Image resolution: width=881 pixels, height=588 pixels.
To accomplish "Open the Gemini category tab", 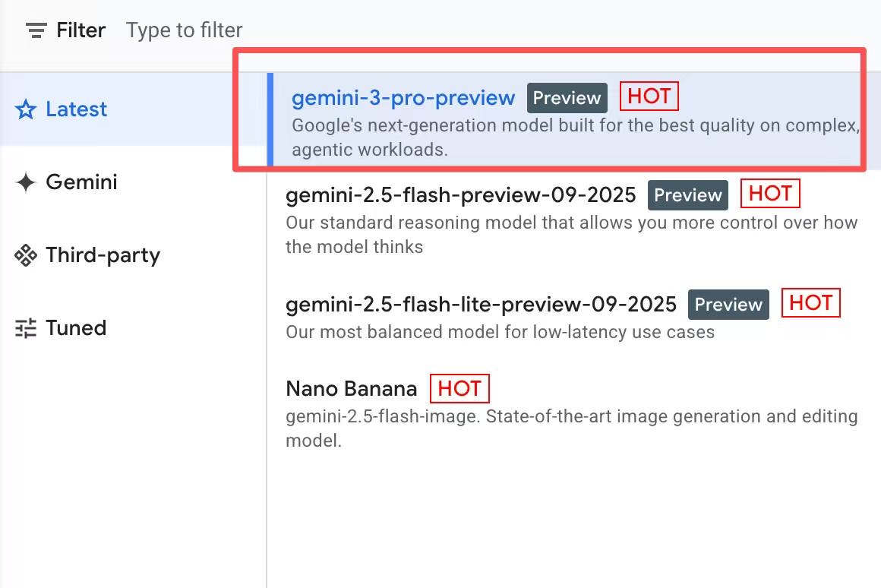I will tap(81, 182).
